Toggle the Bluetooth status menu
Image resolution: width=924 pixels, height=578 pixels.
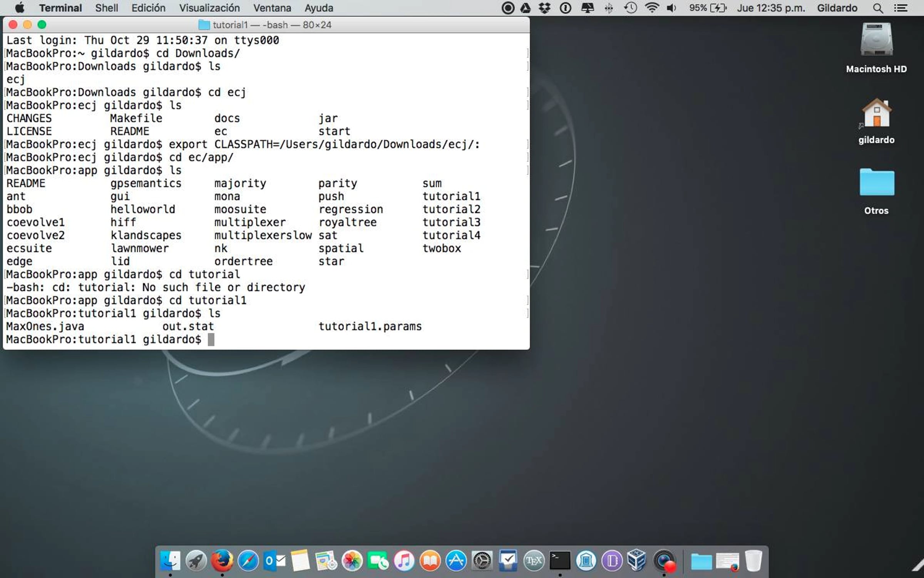[609, 8]
